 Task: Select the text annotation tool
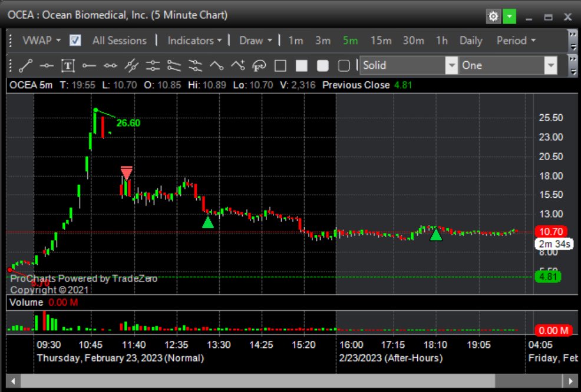[x=67, y=65]
